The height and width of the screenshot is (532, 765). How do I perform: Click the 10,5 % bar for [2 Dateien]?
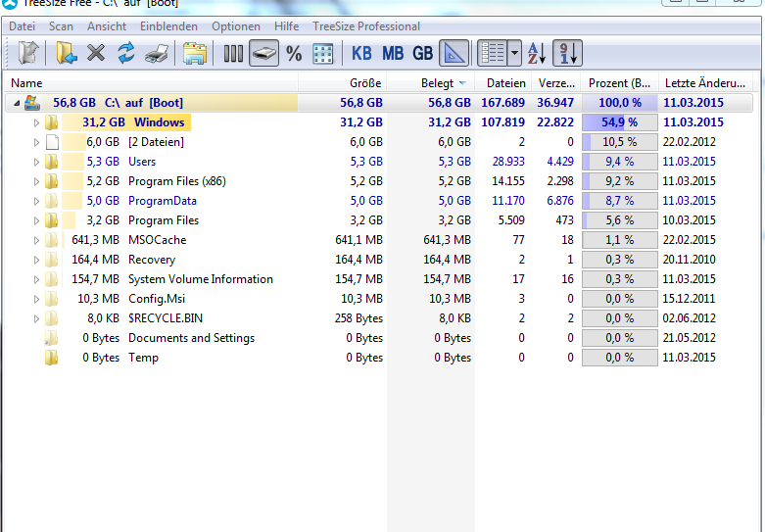click(620, 142)
